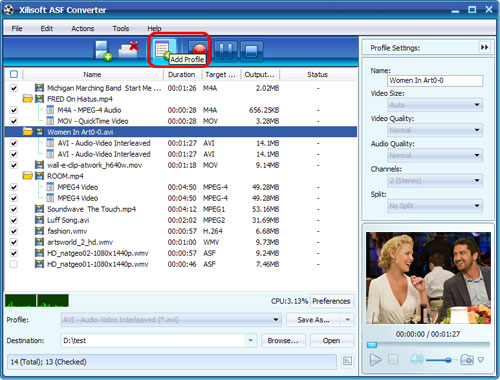
Task: Click the film icon of fashion.wmv
Action: pos(39,231)
